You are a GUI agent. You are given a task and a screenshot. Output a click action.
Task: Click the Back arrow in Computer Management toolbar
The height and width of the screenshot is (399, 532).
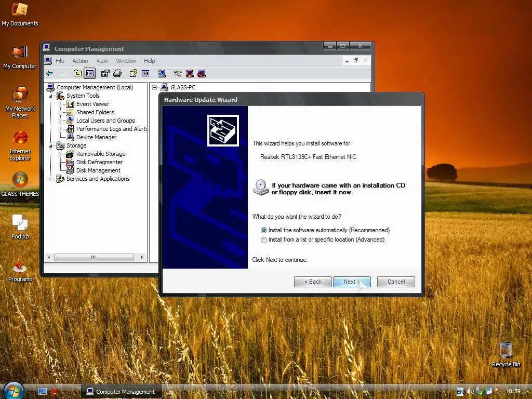click(49, 73)
